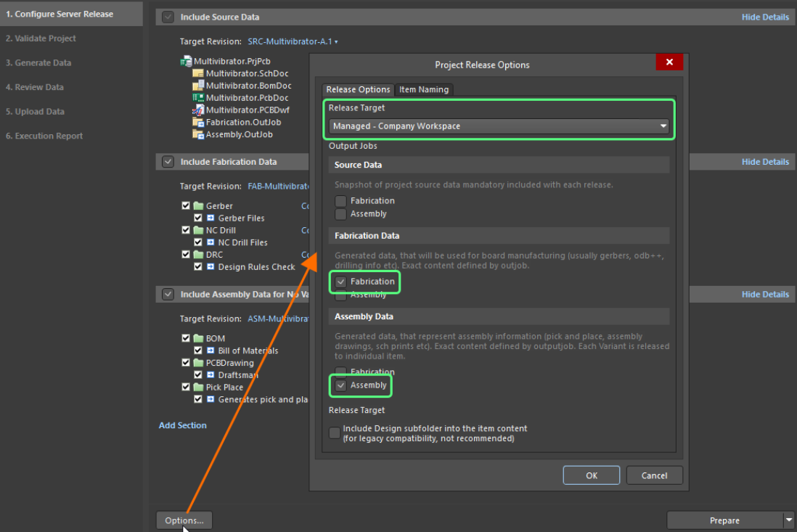Switch to the Item Naming tab
The image size is (797, 532).
425,90
